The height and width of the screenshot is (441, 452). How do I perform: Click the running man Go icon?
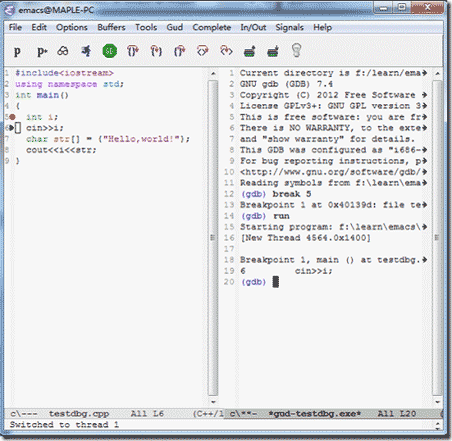coord(86,51)
